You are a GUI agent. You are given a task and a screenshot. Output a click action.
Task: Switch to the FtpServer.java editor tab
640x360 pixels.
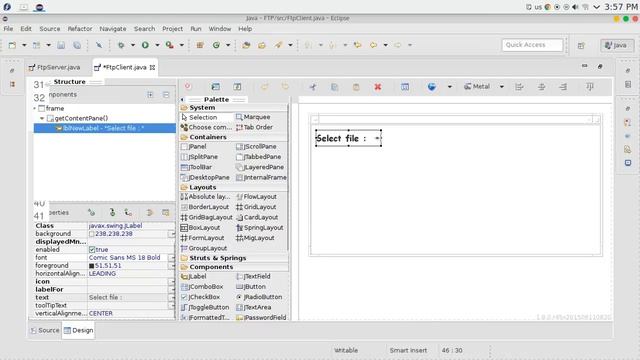tap(54, 67)
